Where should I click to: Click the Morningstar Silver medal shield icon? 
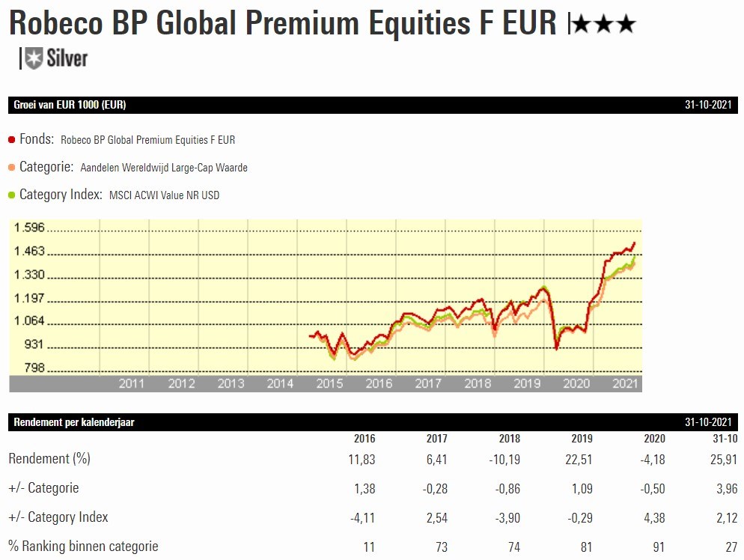point(33,58)
